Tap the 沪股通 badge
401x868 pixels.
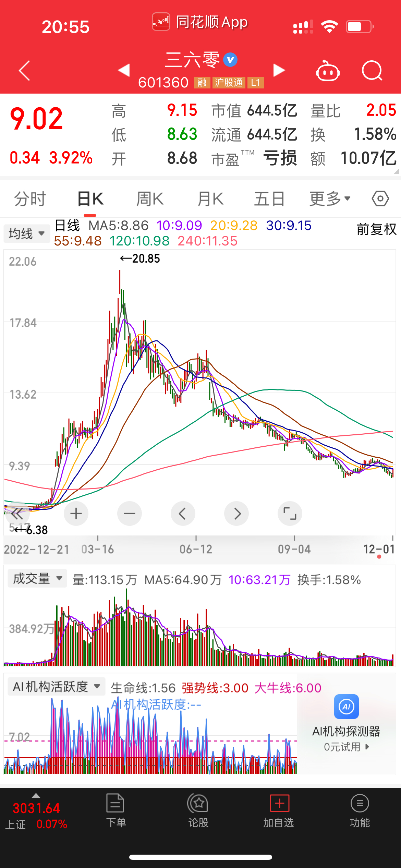click(229, 83)
